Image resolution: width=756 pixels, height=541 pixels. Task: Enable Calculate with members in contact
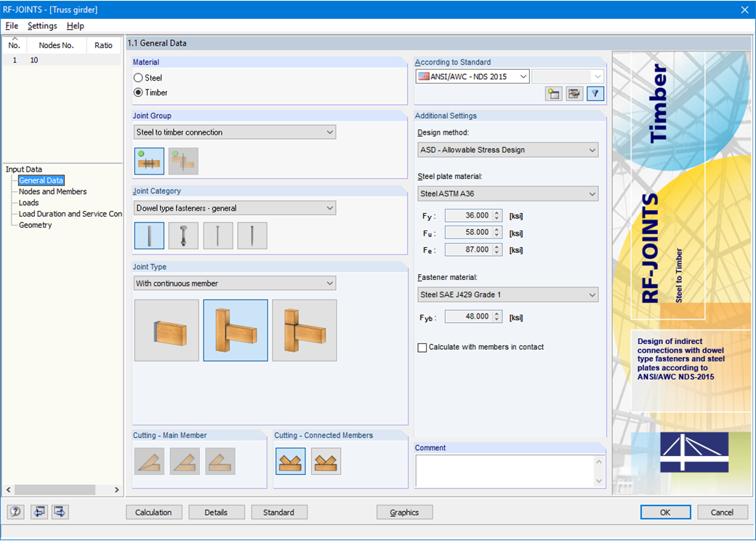click(422, 347)
